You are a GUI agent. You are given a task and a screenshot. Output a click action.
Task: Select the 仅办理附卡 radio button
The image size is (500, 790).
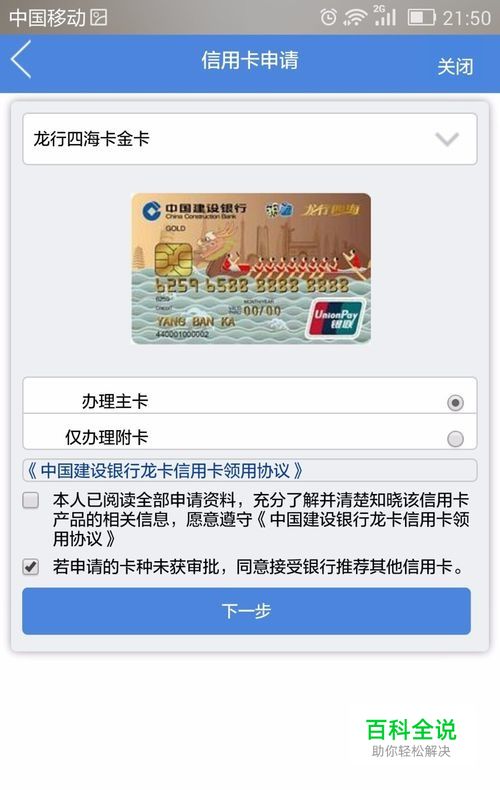[455, 438]
